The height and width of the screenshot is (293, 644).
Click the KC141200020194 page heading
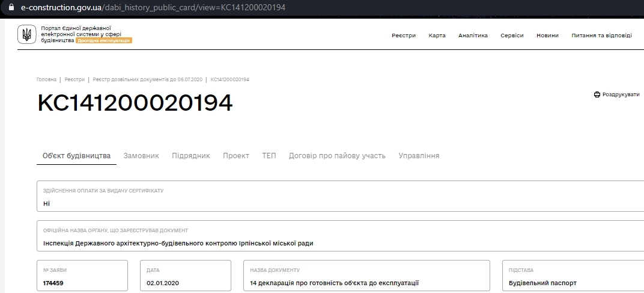[135, 103]
